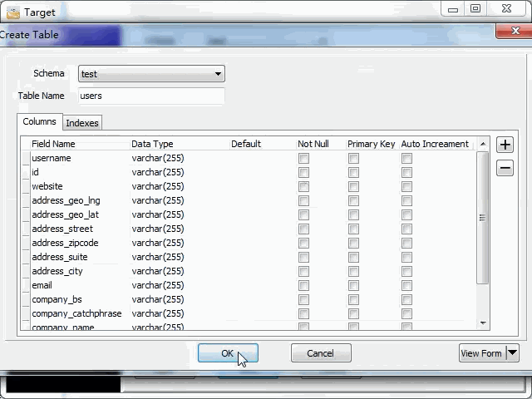Select the Columns tab
This screenshot has width=532, height=399.
click(x=39, y=122)
